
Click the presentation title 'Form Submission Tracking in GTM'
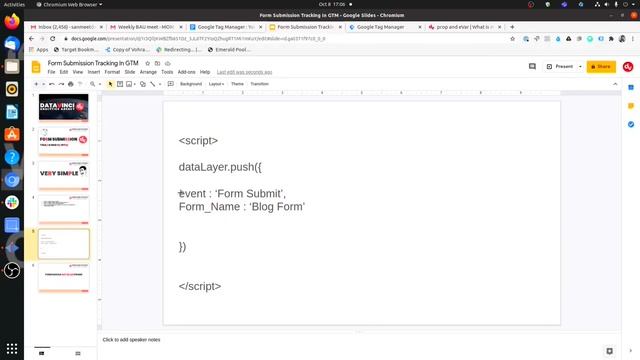coord(93,63)
